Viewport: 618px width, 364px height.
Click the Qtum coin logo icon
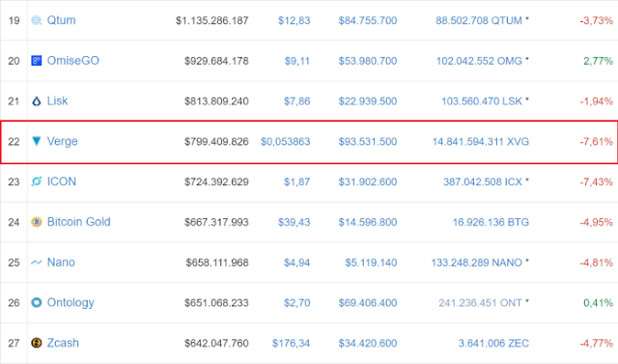(x=37, y=20)
